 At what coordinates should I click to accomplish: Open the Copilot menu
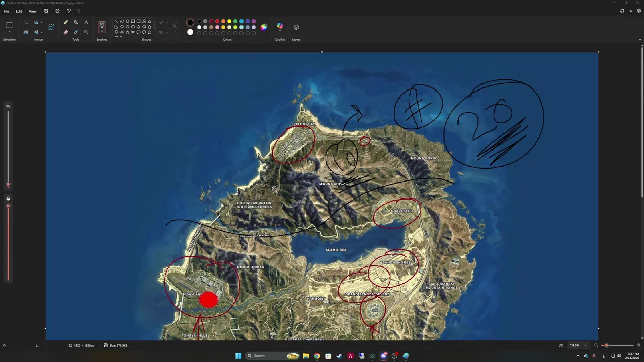[x=280, y=26]
